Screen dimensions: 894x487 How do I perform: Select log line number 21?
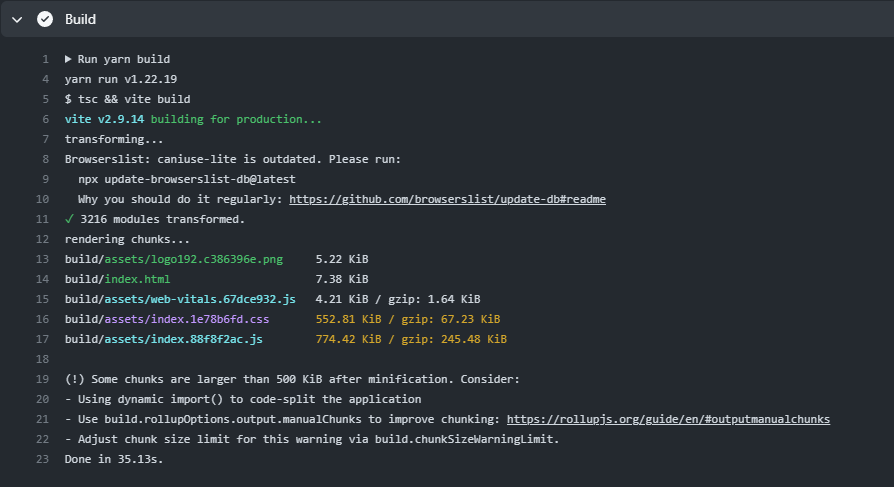42,419
